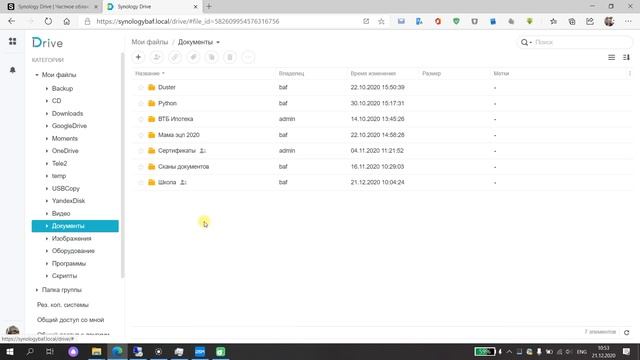This screenshot has width=640, height=360.
Task: Click the copy-to toolbar icon
Action: [x=211, y=57]
